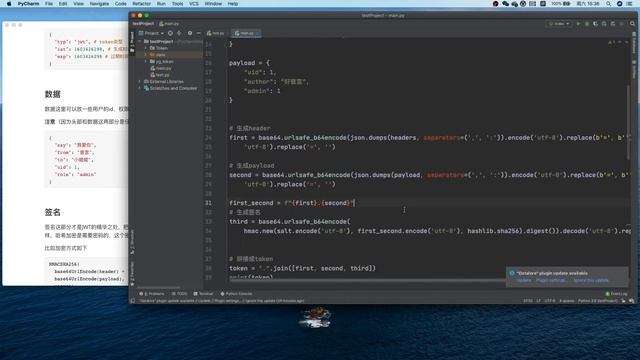The height and width of the screenshot is (360, 640).
Task: Click Update link in plugin notification
Action: (x=524, y=280)
